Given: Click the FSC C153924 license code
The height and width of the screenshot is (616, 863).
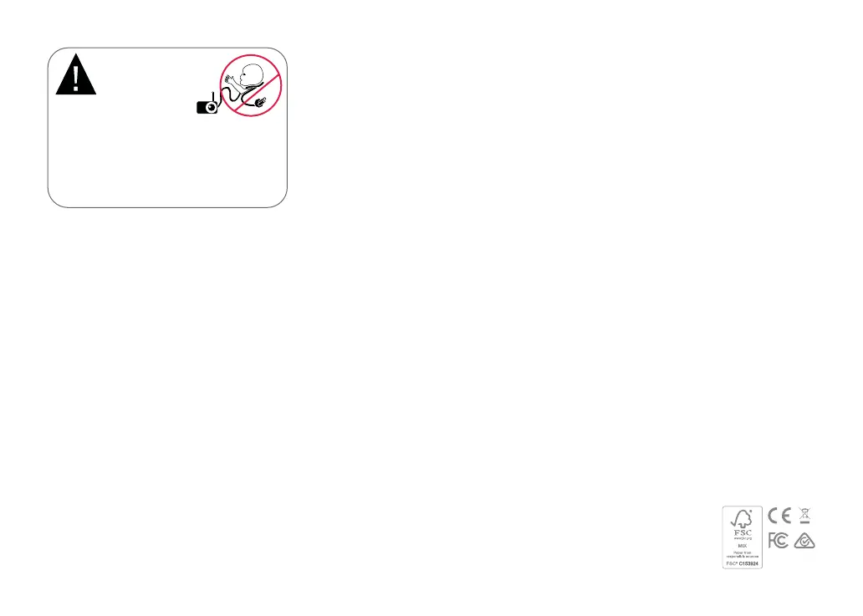Looking at the screenshot, I should tap(743, 563).
